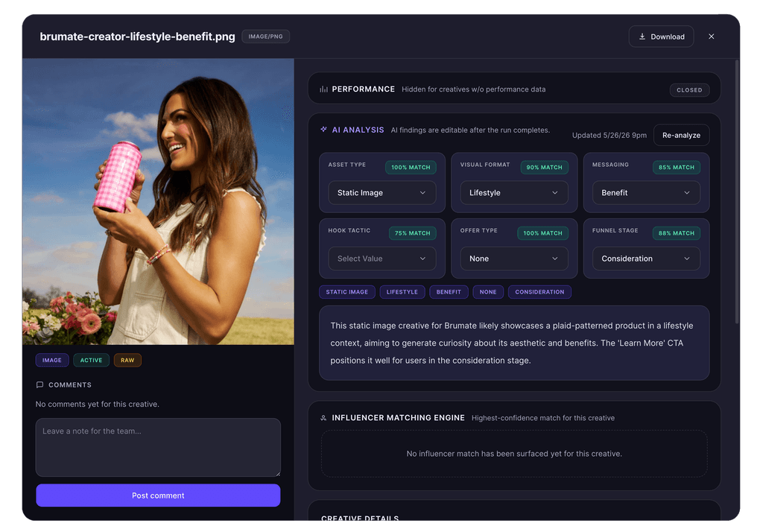763x532 pixels.
Task: Select the NONE tag chip
Action: tap(487, 292)
